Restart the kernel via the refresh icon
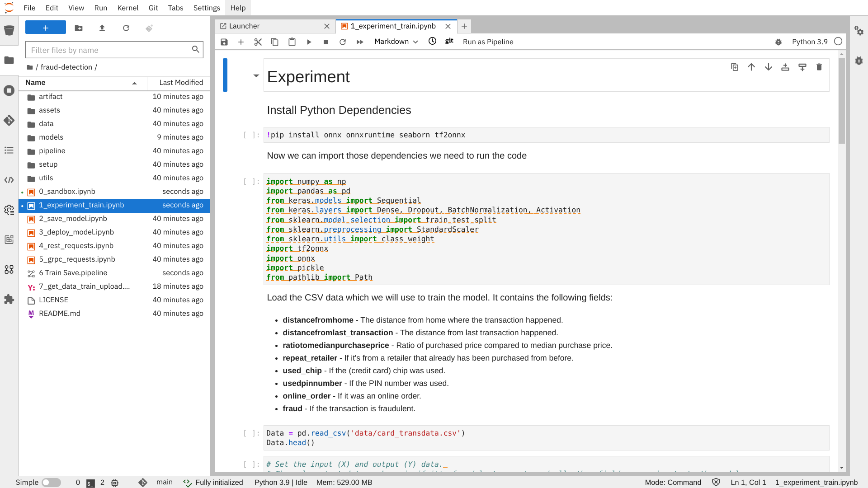 [343, 42]
